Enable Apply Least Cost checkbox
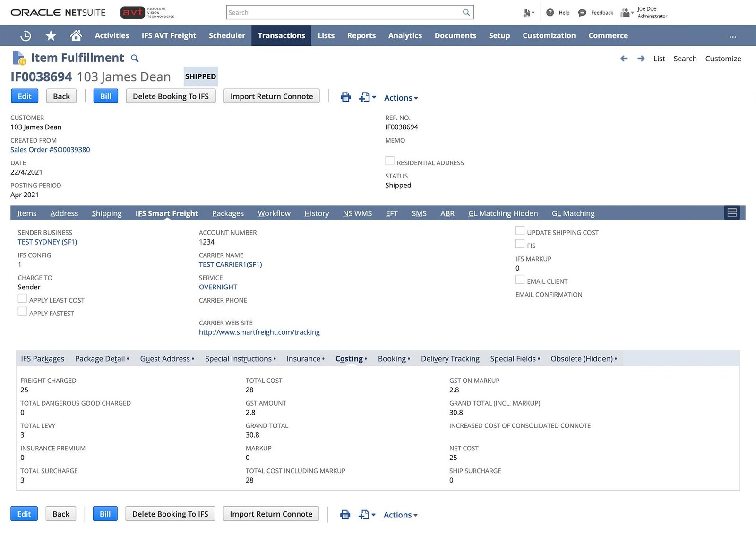756x534 pixels. click(22, 298)
